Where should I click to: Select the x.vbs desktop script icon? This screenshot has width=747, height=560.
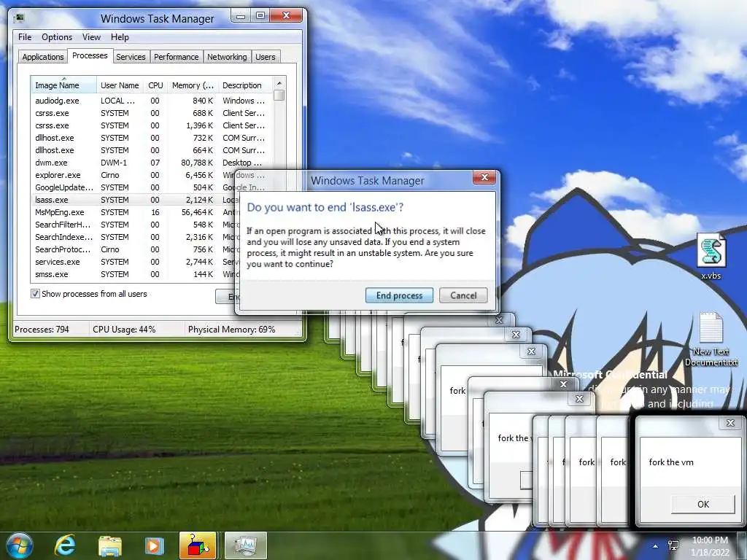point(711,257)
